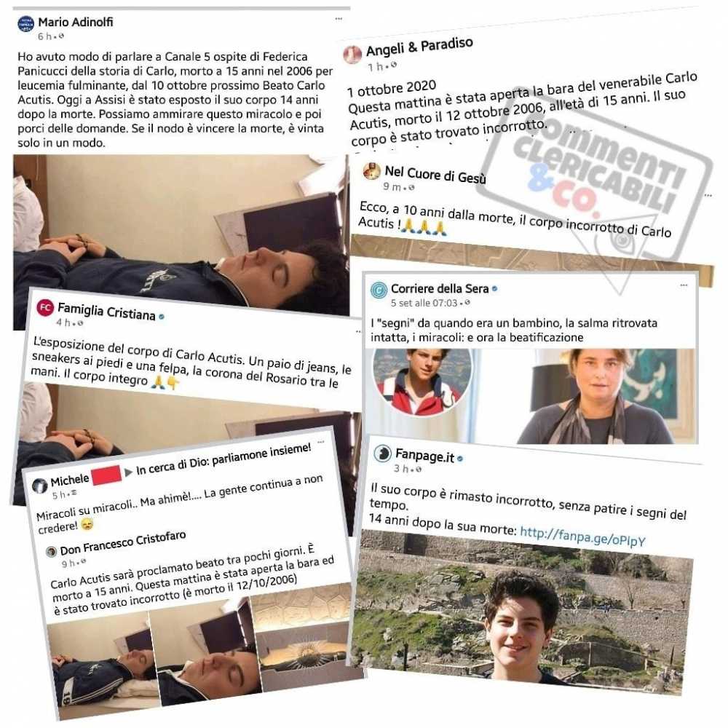Screen dimensions: 728x728
Task: Open the smiling boy photo in Fanpage post
Action: (x=521, y=613)
